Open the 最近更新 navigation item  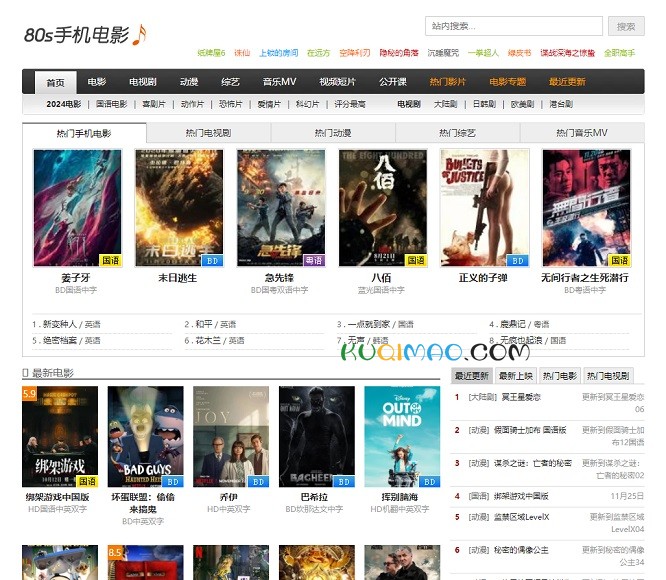[x=567, y=82]
